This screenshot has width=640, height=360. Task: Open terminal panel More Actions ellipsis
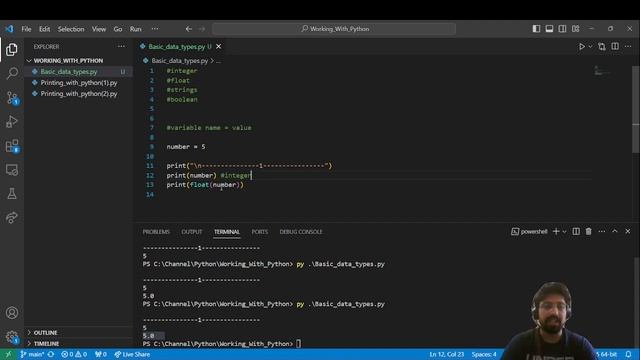[x=602, y=231]
